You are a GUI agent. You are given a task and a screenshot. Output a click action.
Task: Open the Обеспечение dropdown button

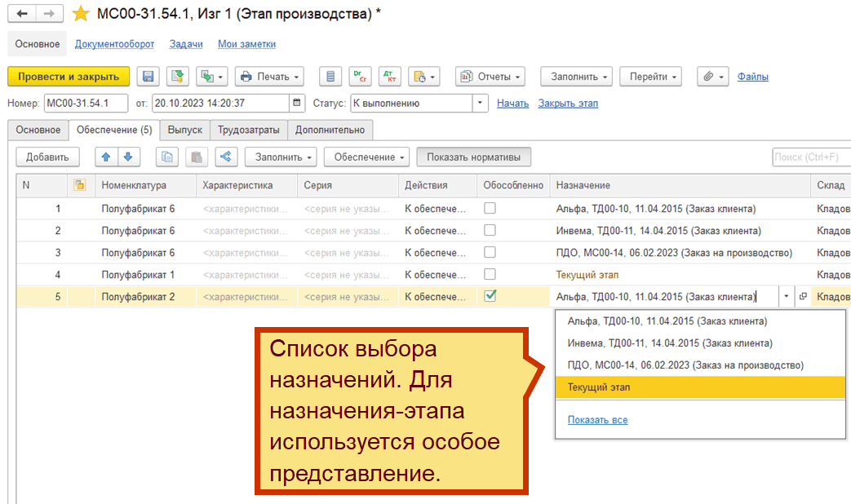pyautogui.click(x=366, y=157)
